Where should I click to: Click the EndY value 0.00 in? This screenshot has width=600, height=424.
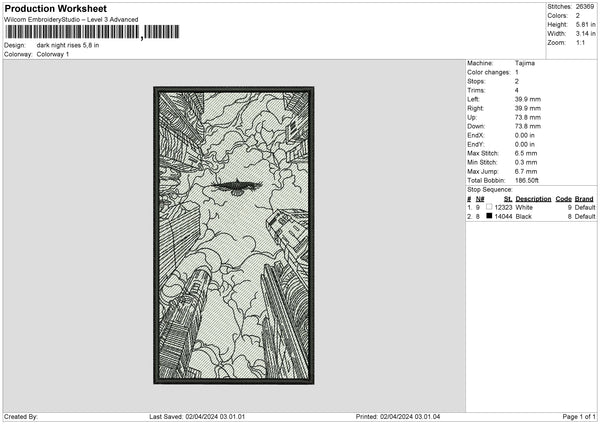(525, 144)
